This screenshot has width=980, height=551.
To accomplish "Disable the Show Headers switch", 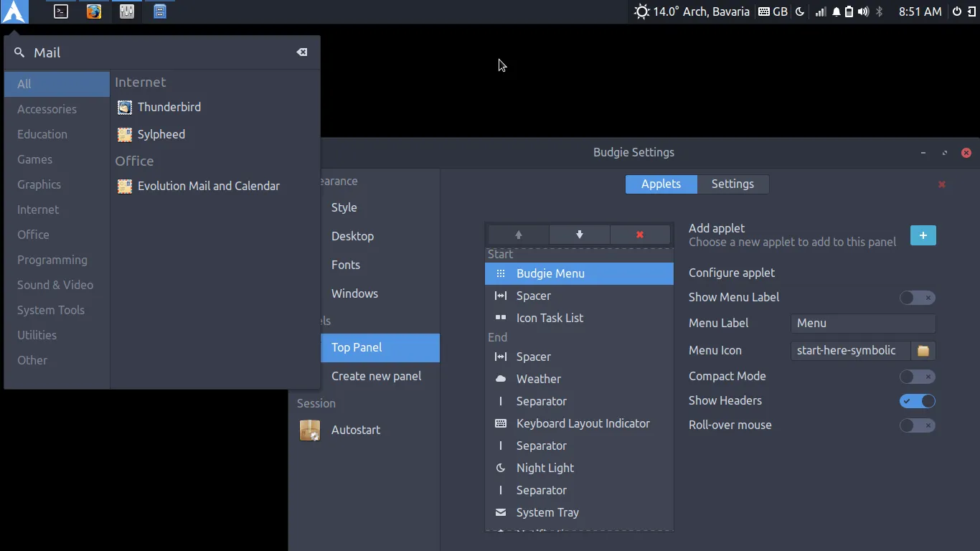I will pyautogui.click(x=917, y=401).
